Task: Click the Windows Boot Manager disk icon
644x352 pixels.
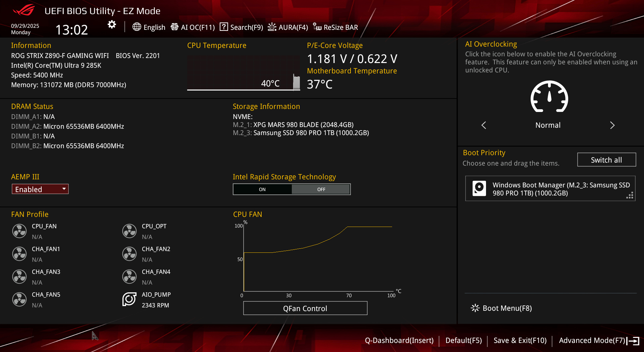Action: pos(479,188)
